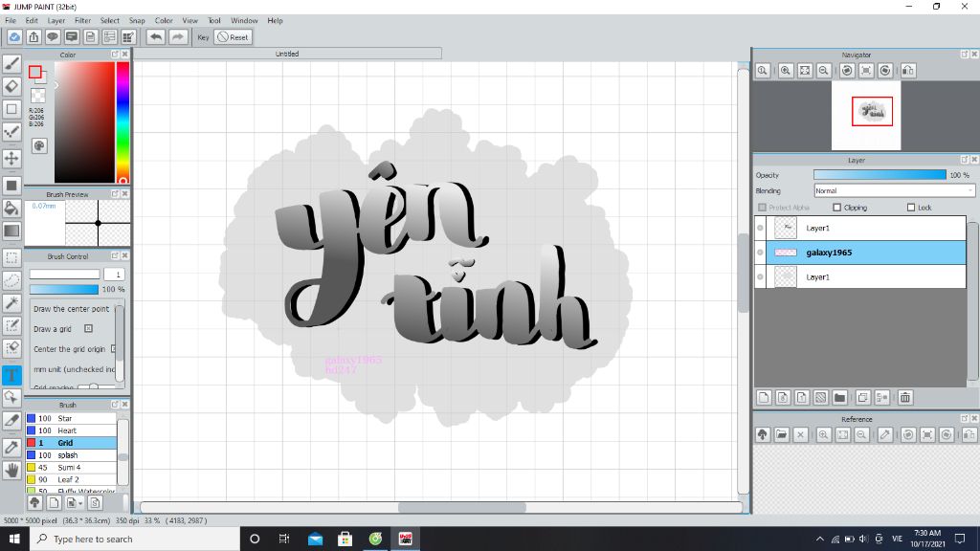Viewport: 980px width, 551px height.
Task: Select the Hand tool
Action: coord(11,470)
